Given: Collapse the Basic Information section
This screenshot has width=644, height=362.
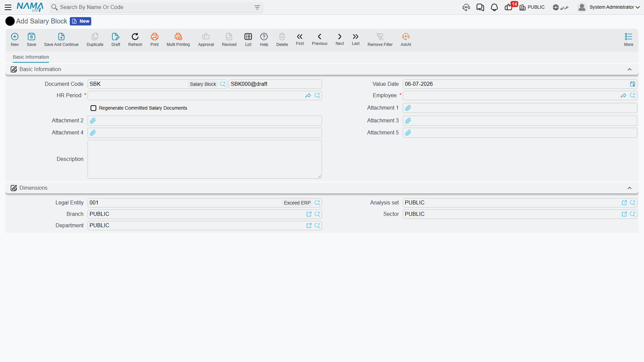Looking at the screenshot, I should (x=630, y=69).
